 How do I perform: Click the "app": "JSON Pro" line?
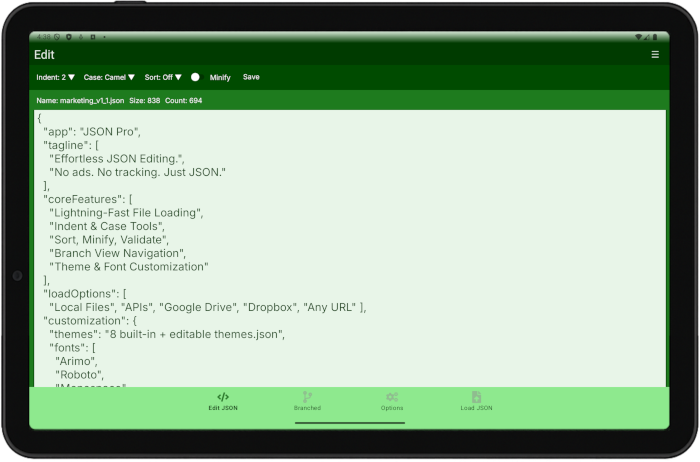92,132
